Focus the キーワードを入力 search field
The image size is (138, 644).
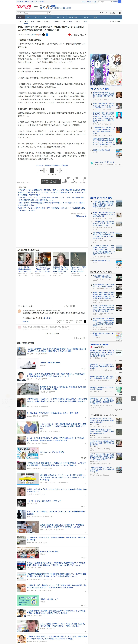[x=32, y=13]
